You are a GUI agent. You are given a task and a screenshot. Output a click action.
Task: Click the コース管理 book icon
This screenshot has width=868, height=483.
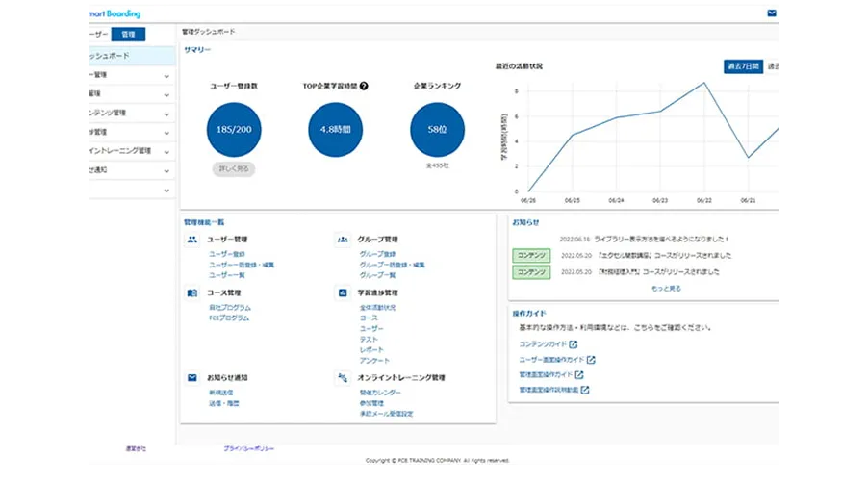click(192, 292)
